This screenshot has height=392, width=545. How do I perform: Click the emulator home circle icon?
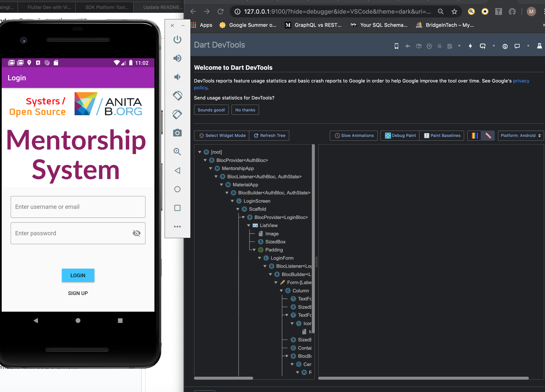tap(177, 189)
